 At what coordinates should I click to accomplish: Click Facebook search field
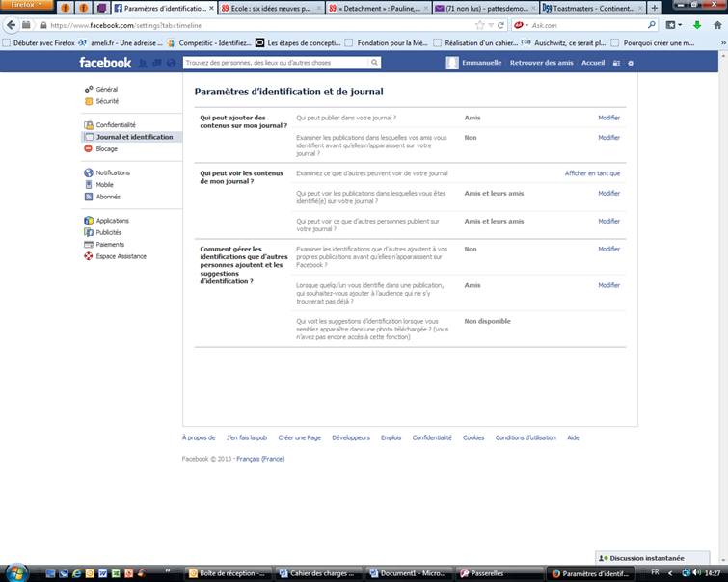coord(277,63)
